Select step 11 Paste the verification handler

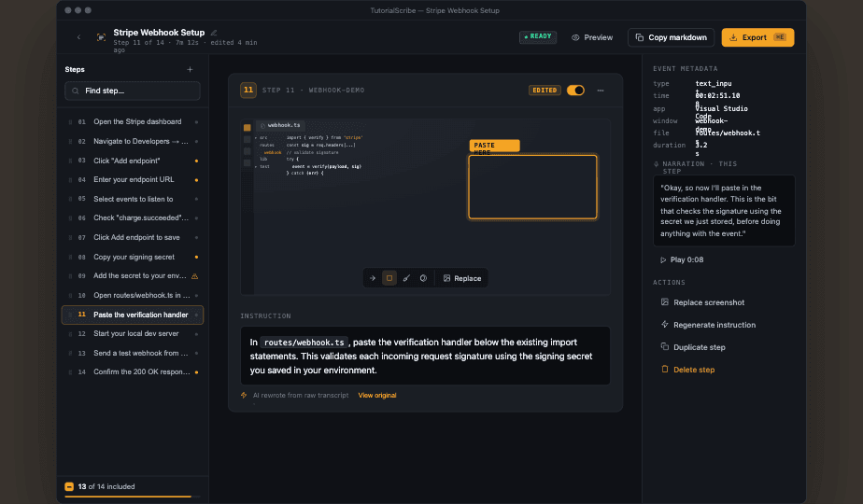coord(132,315)
